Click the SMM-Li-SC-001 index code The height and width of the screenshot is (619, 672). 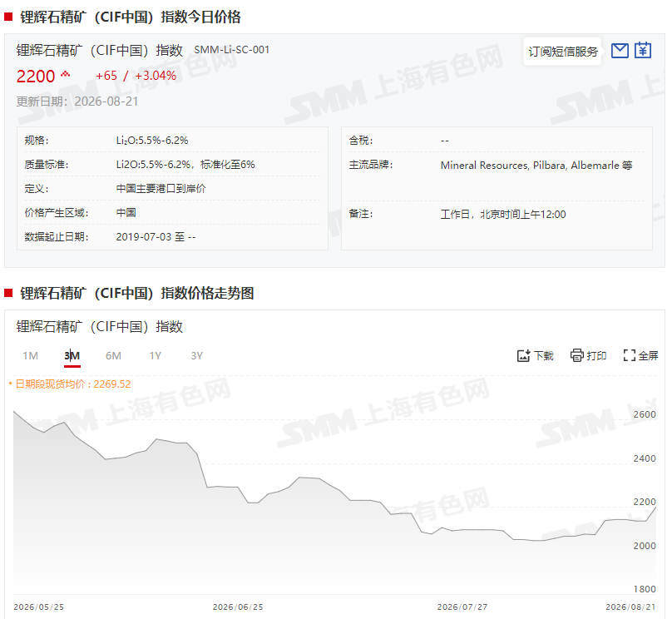coord(231,50)
